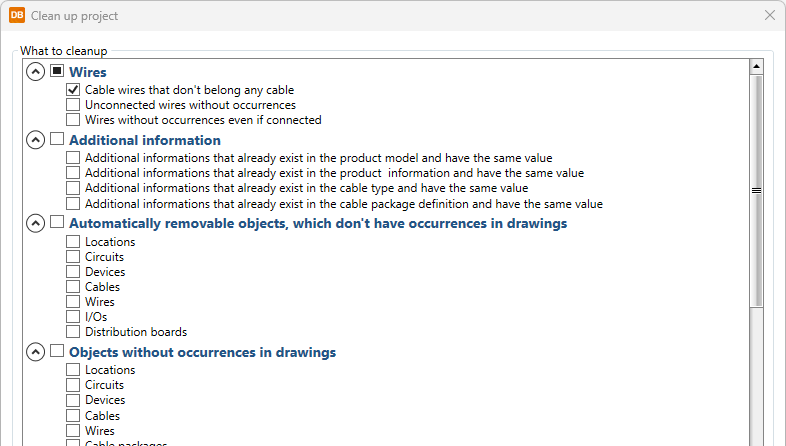
Task: Toggle the Automatically removable objects group checkbox
Action: click(57, 222)
